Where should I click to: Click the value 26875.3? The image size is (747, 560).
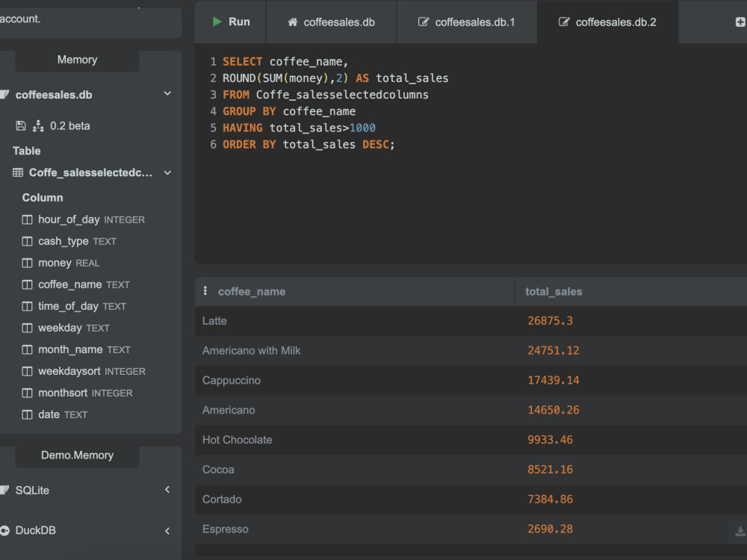coord(551,321)
